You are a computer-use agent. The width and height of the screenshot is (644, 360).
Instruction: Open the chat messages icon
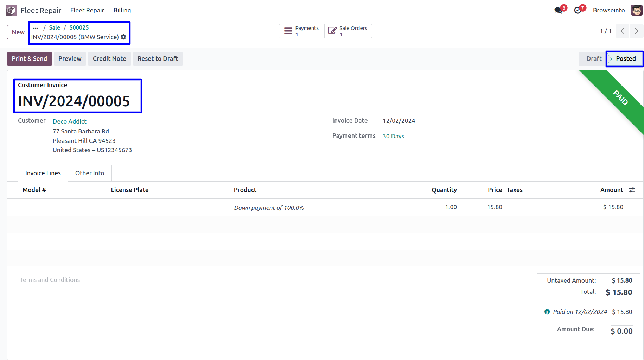pyautogui.click(x=558, y=10)
